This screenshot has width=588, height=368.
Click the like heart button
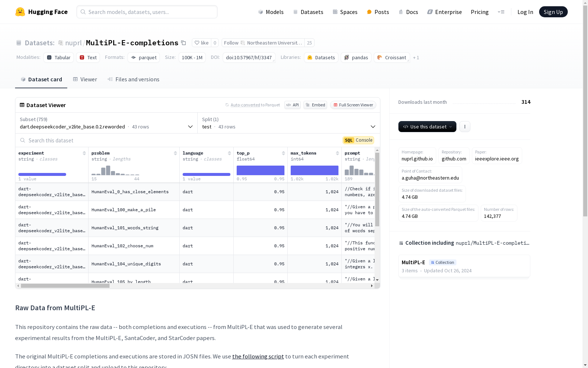201,43
